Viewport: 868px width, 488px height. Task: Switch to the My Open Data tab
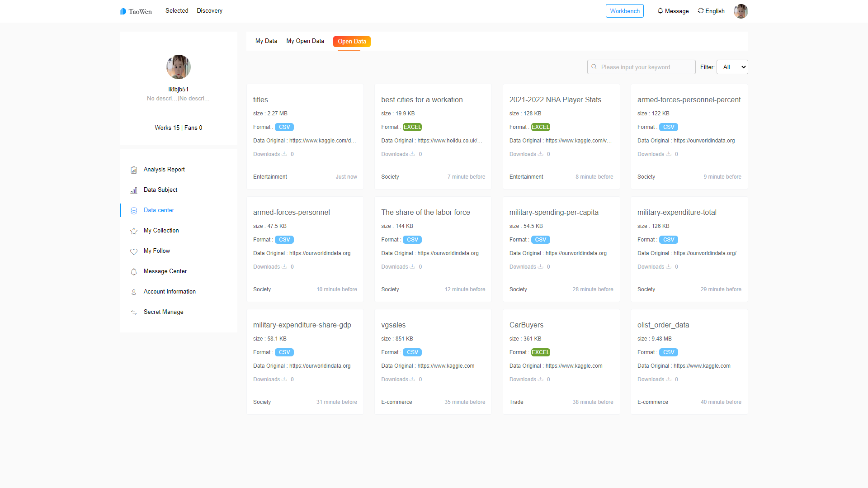click(305, 41)
